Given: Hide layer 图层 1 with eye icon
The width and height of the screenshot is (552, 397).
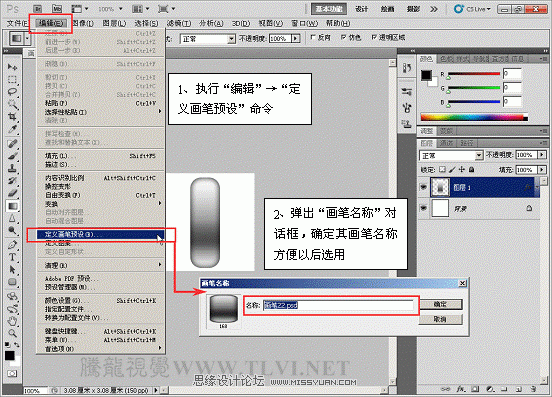Looking at the screenshot, I should (x=424, y=187).
